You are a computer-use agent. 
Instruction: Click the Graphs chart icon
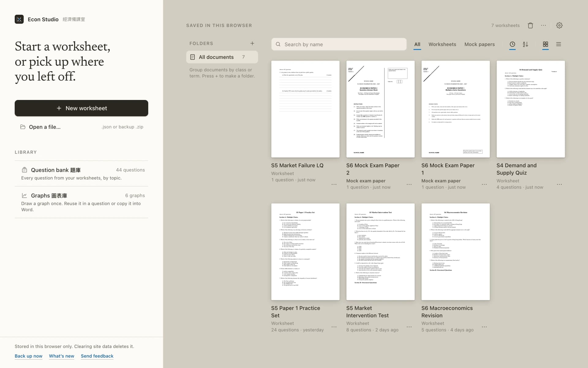(24, 195)
